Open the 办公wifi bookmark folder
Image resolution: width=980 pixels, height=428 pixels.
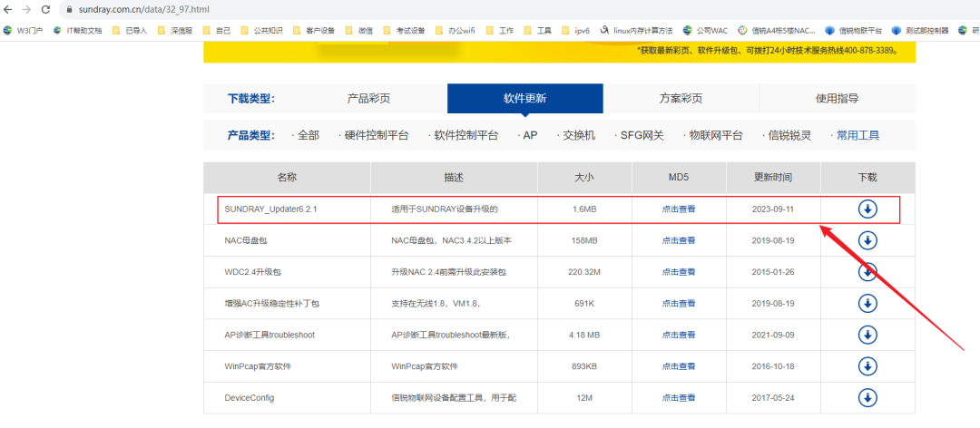click(455, 30)
